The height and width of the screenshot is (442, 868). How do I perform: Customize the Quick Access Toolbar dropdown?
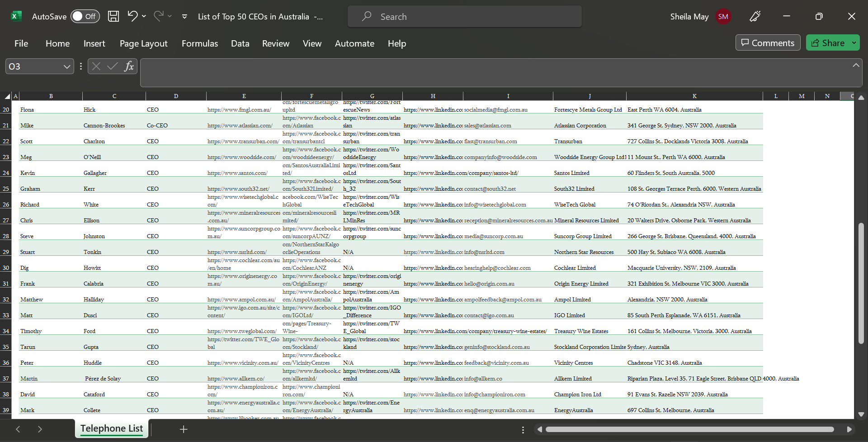[x=184, y=17]
